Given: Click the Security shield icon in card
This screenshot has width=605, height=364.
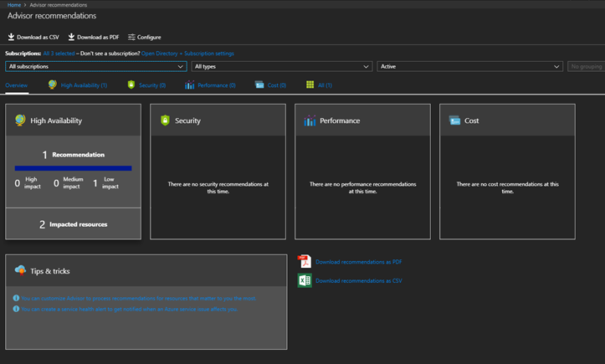Looking at the screenshot, I should (x=165, y=120).
